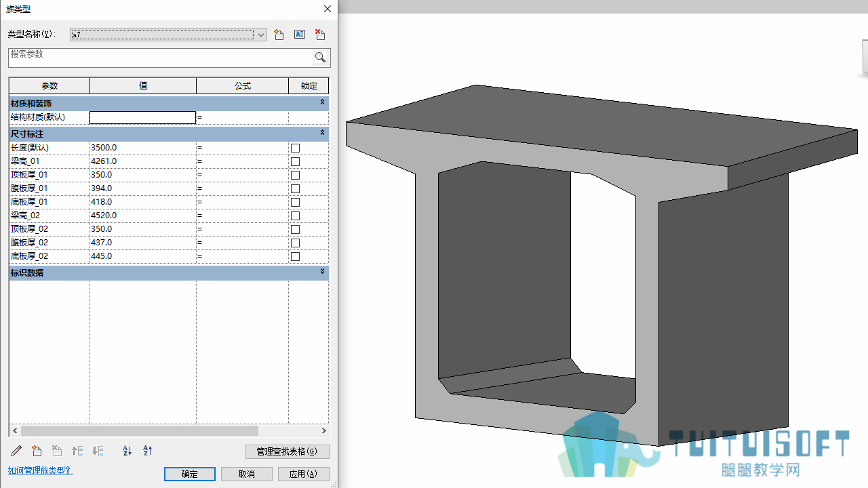Expand the 标识数据 section

323,272
